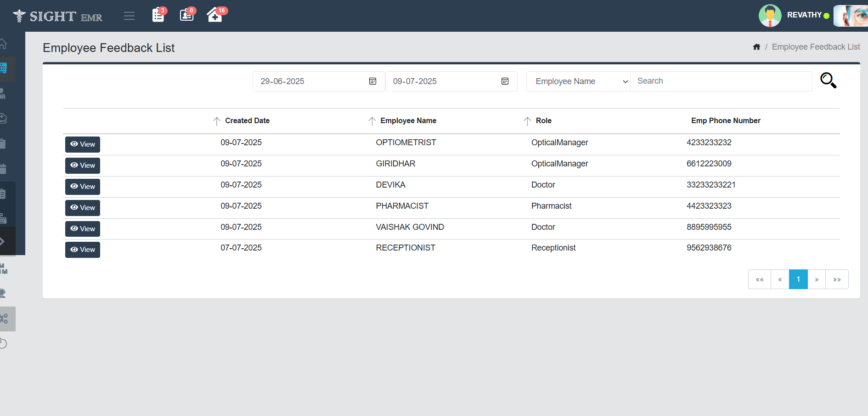The height and width of the screenshot is (416, 868).
Task: Jump to last page in pagination
Action: tap(837, 279)
